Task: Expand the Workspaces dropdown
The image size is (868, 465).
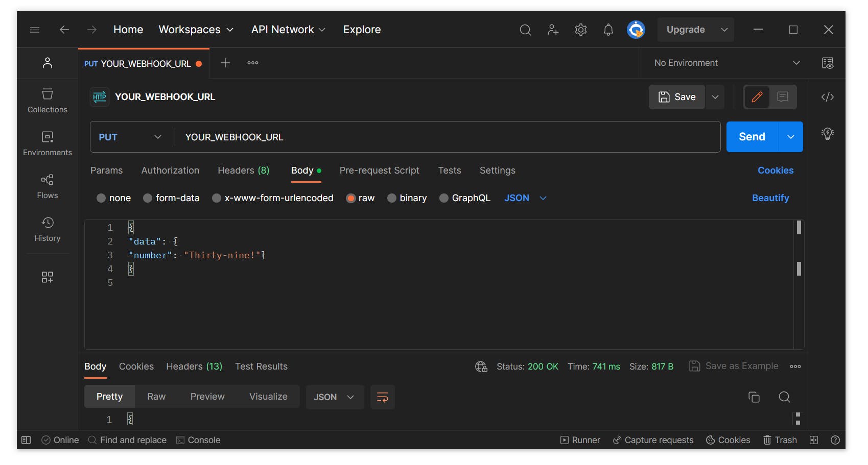Action: (196, 30)
